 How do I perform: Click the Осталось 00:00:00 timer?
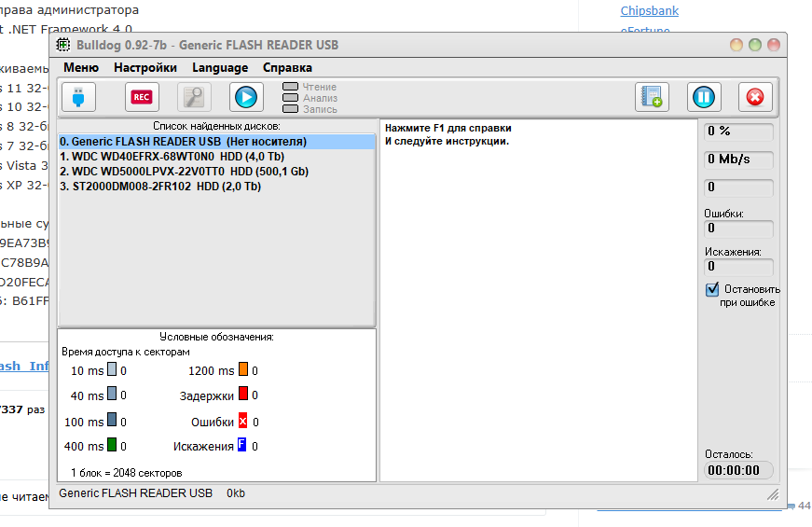click(738, 470)
